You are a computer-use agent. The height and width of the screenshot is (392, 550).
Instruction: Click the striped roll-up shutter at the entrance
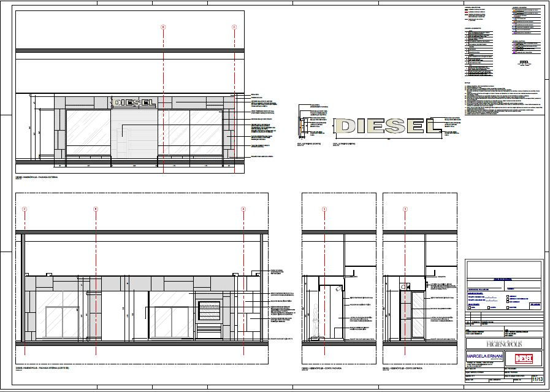tap(134, 135)
